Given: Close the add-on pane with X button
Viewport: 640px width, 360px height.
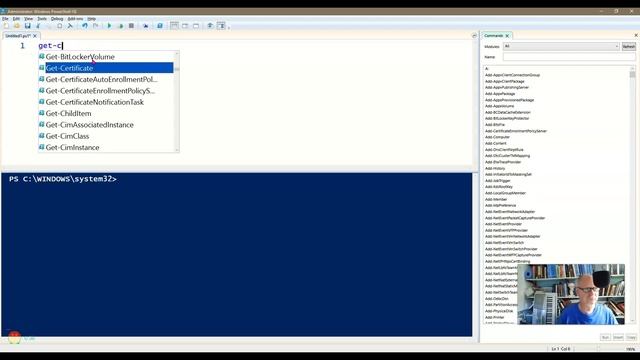Looking at the screenshot, I should tap(636, 36).
